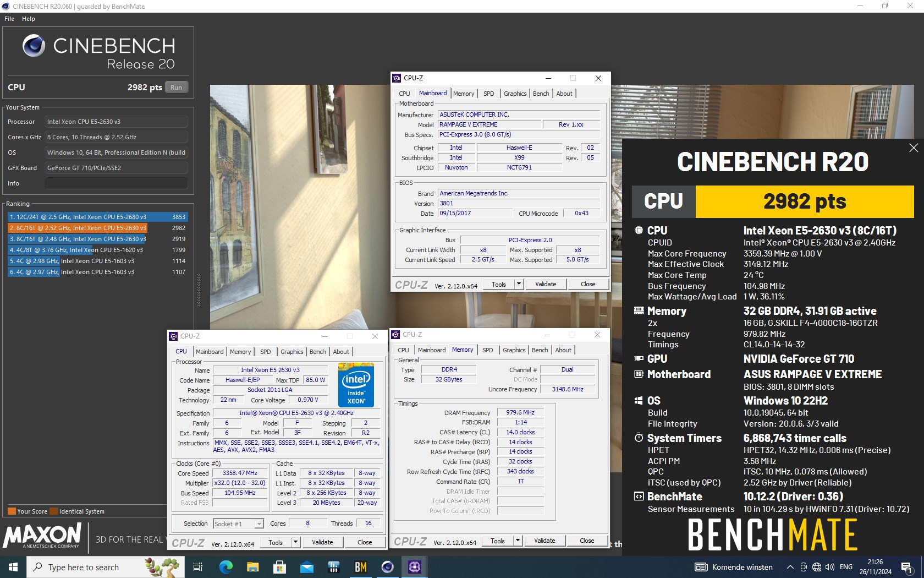Click GFX Board field GeForce GT 710
The width and height of the screenshot is (924, 578).
pos(116,168)
